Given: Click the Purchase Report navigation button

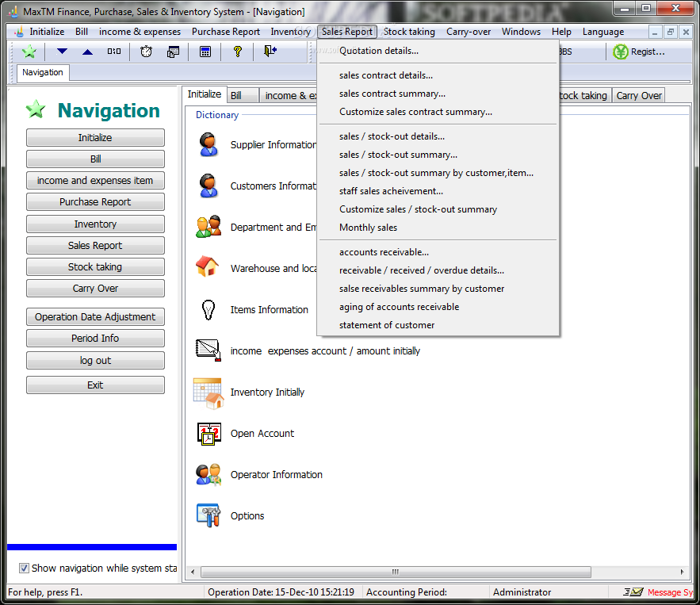Looking at the screenshot, I should click(95, 202).
